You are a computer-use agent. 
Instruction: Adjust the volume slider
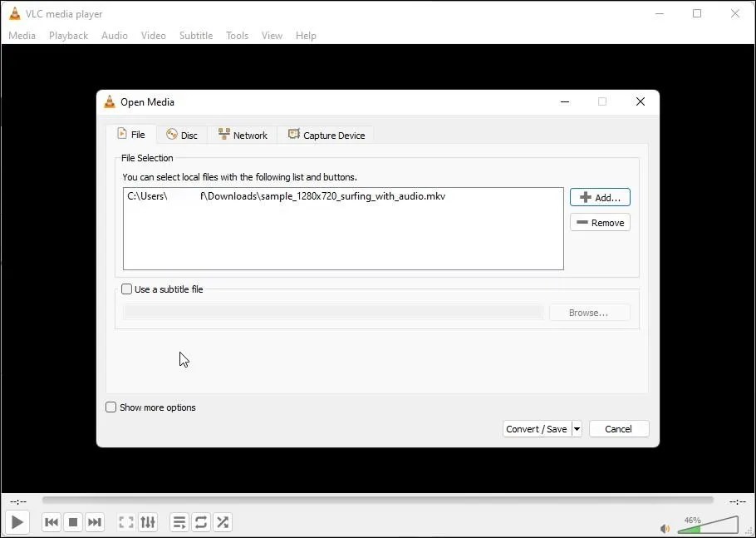(709, 526)
